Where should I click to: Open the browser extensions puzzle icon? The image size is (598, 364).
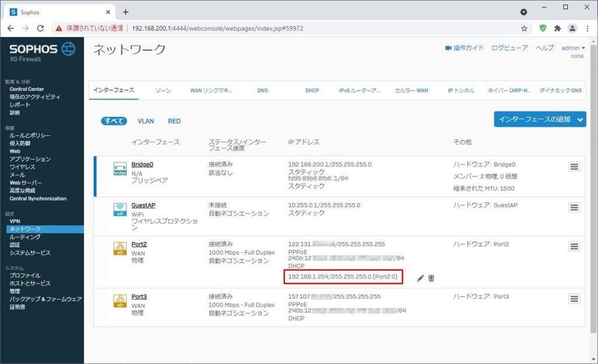[558, 28]
